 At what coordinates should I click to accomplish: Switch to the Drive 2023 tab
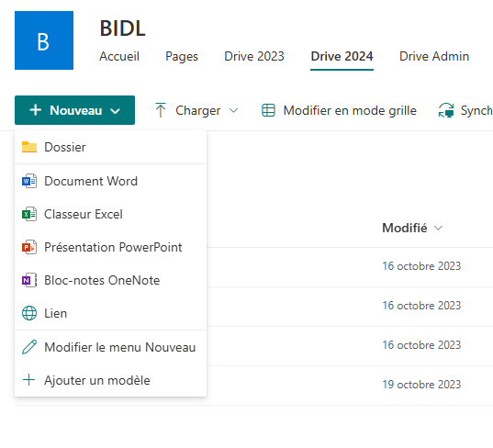coord(254,56)
